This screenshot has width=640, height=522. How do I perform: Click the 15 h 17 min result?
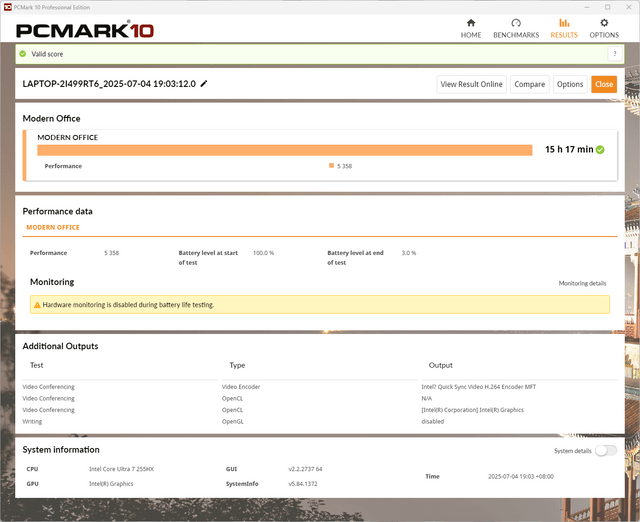(x=569, y=149)
